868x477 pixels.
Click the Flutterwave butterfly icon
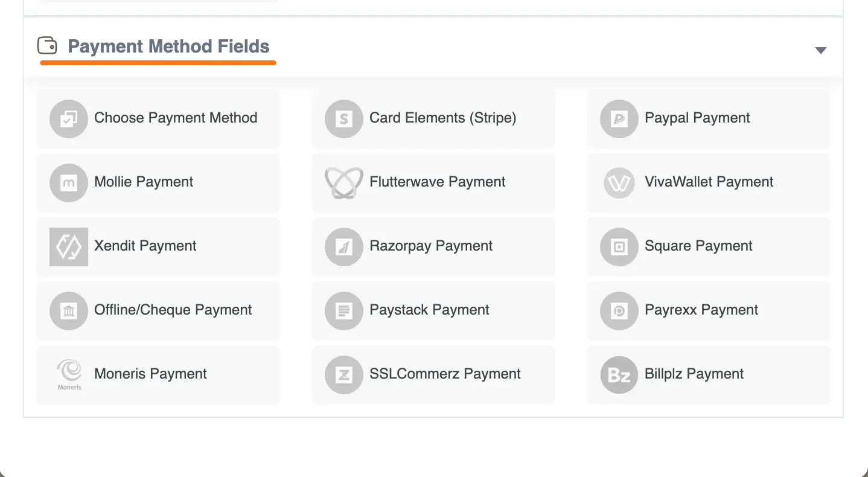[x=343, y=182]
